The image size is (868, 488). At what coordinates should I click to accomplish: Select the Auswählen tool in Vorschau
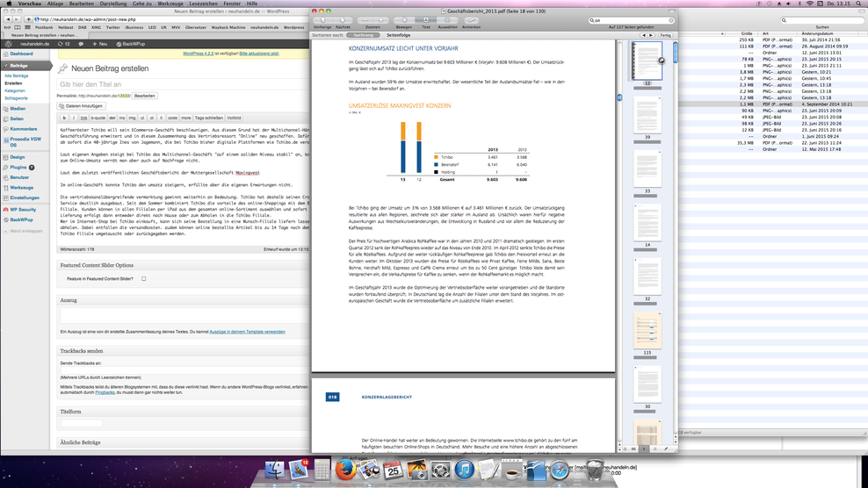tap(447, 20)
